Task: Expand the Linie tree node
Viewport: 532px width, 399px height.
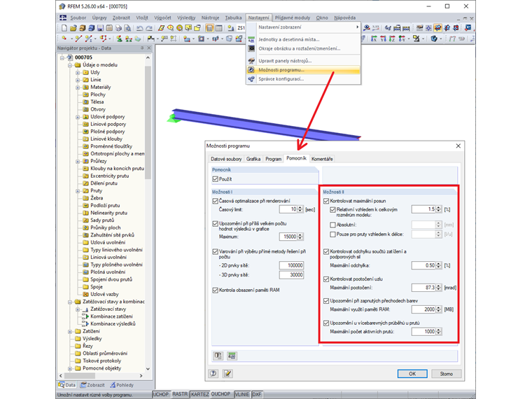Action: coord(78,80)
